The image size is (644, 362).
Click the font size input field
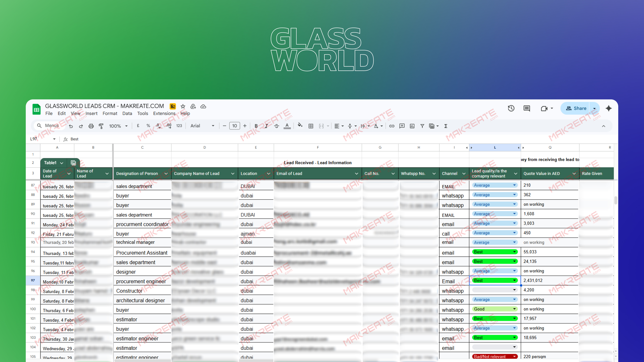point(234,126)
